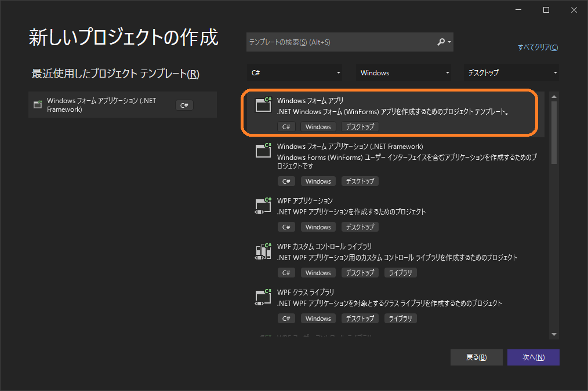
Task: Click ライブラリ tag under WPF クラス ライブラリ
Action: point(401,319)
